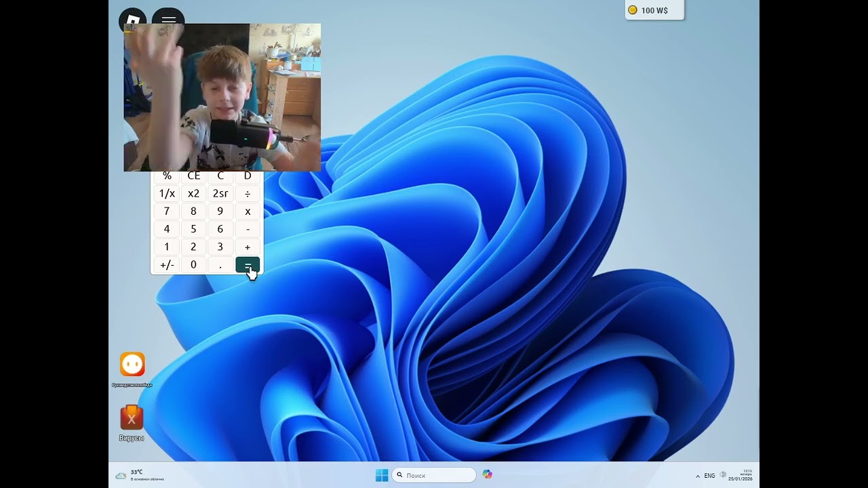Click digit 6 on the calculator

pyautogui.click(x=220, y=229)
